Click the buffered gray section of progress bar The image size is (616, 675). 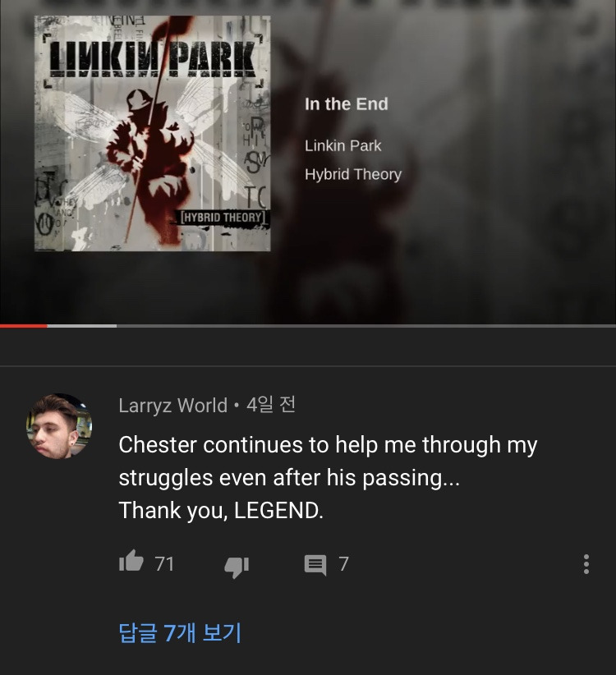click(82, 326)
